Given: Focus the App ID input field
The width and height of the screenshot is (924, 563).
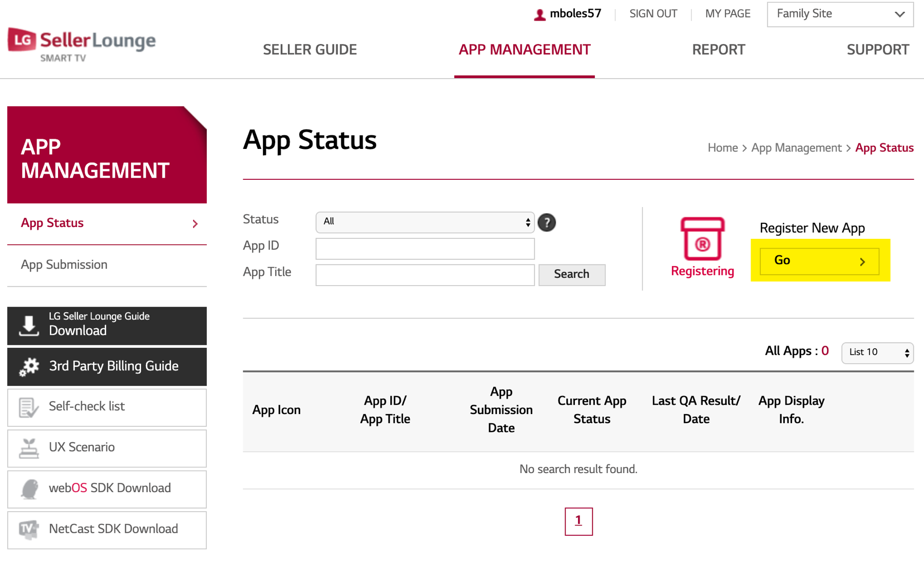Looking at the screenshot, I should [425, 249].
